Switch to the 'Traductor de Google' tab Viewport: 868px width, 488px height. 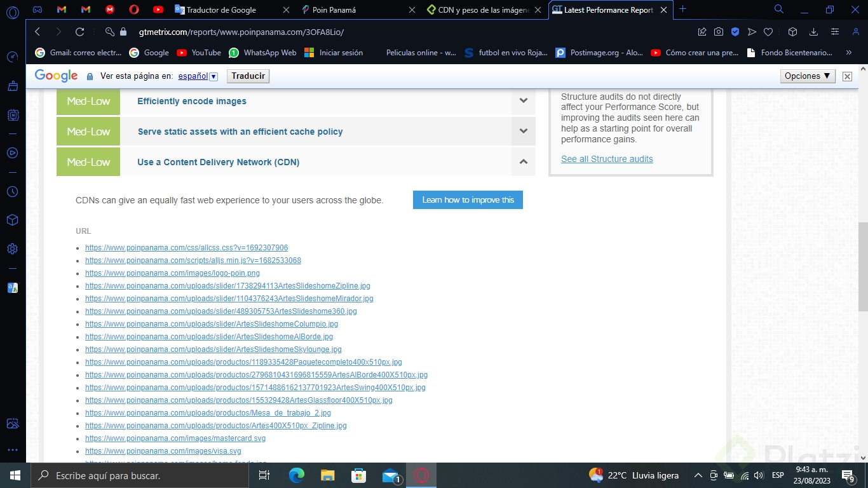(219, 10)
